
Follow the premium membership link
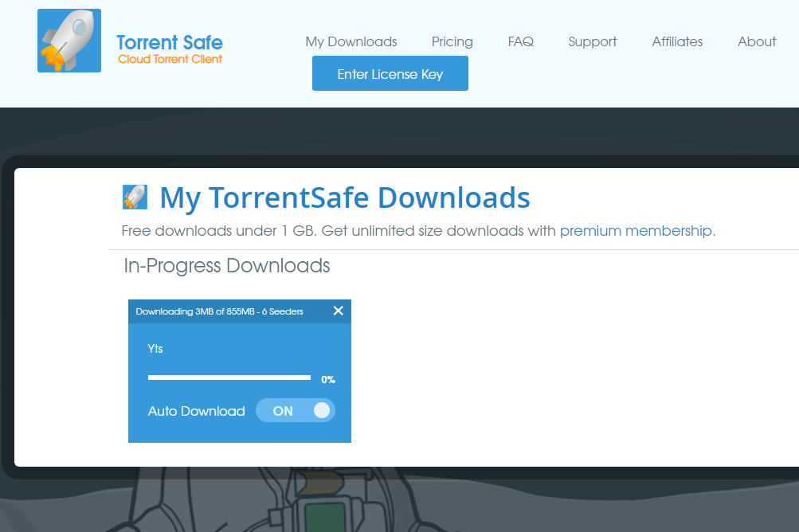tap(635, 230)
